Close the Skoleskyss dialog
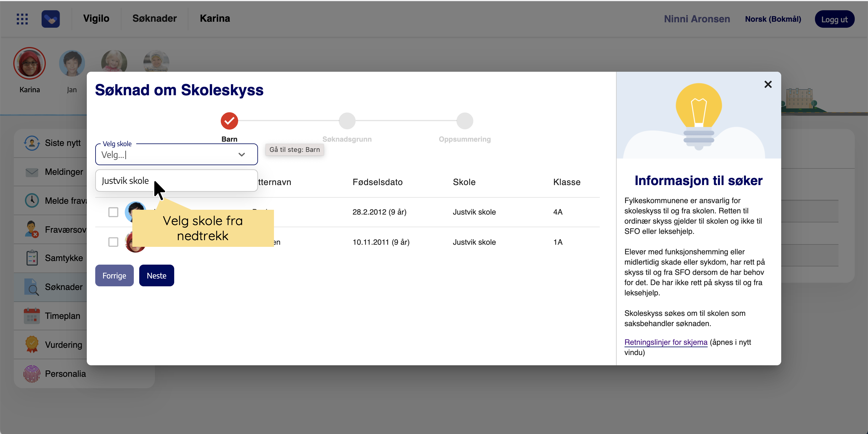Image resolution: width=868 pixels, height=434 pixels. [768, 84]
